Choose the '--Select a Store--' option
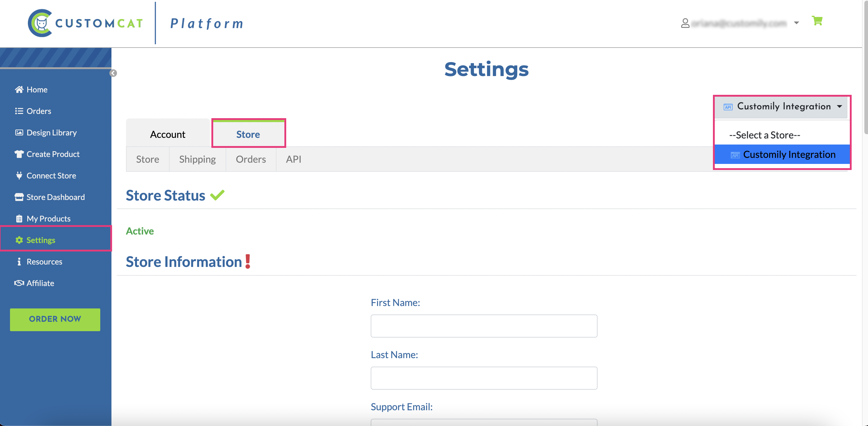 coord(764,135)
